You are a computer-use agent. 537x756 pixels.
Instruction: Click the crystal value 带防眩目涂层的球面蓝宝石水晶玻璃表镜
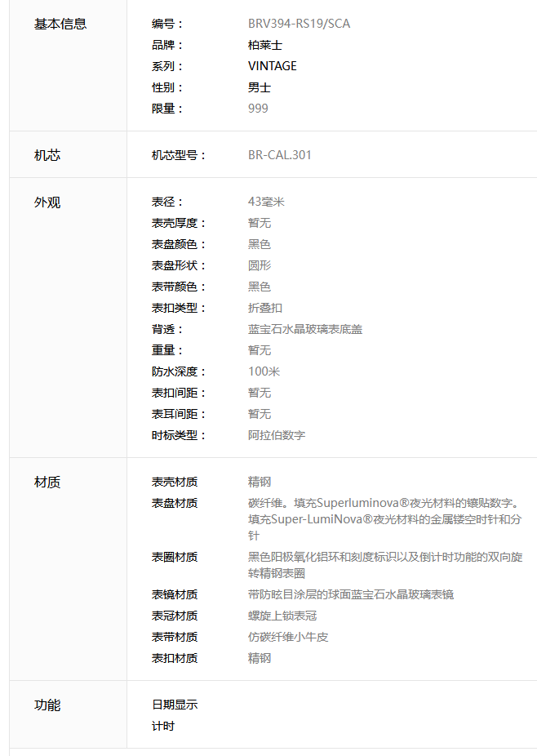coord(351,594)
